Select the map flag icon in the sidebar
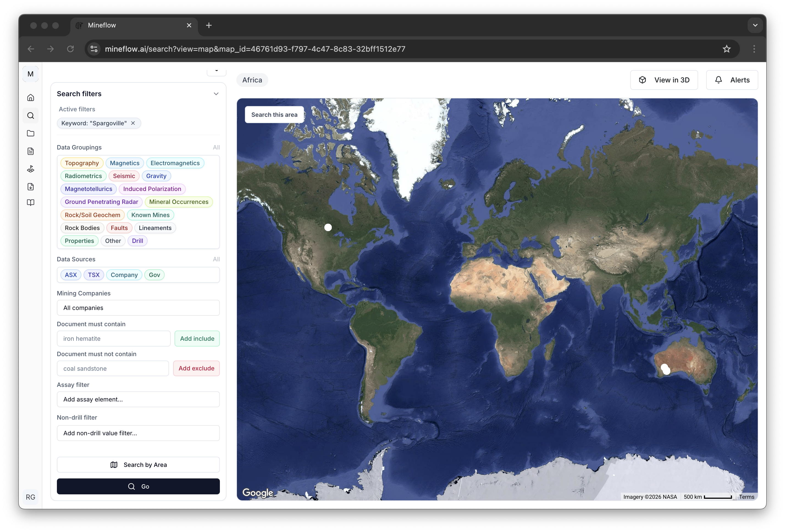This screenshot has width=785, height=532. point(31,169)
